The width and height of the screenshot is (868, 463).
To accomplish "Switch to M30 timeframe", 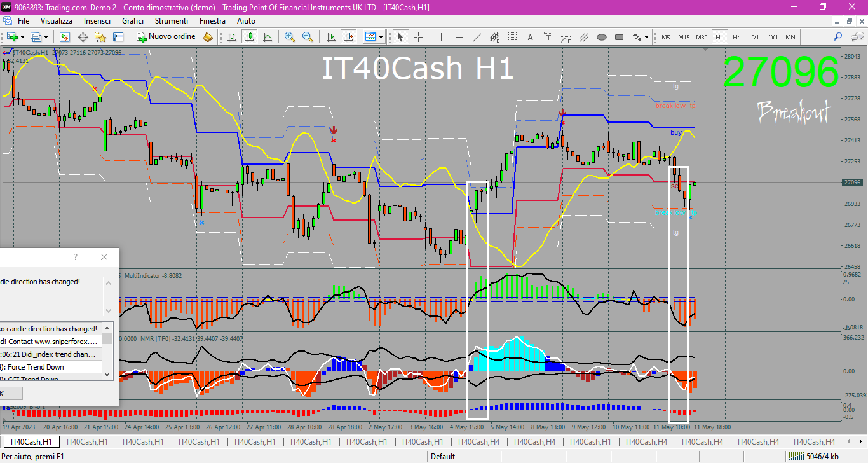I will (702, 37).
